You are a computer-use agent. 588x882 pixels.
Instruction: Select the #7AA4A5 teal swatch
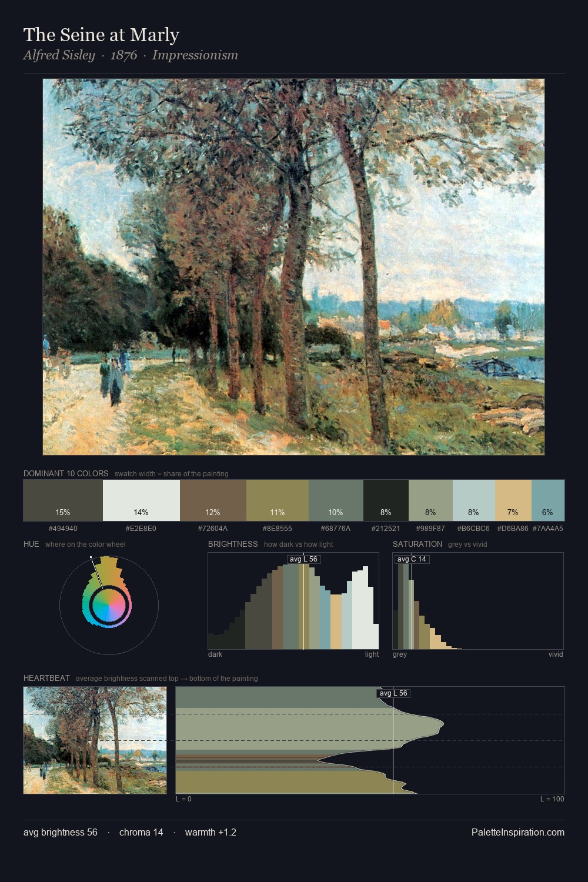pyautogui.click(x=548, y=500)
